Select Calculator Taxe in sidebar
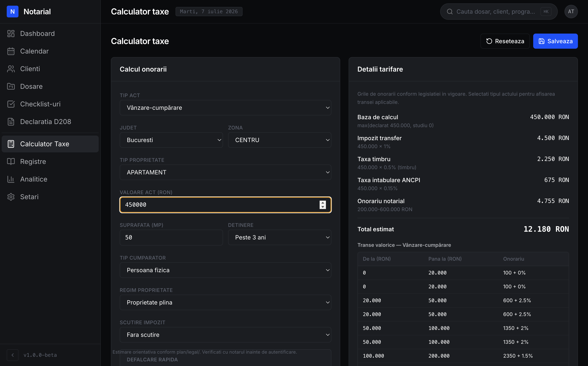 pos(50,144)
